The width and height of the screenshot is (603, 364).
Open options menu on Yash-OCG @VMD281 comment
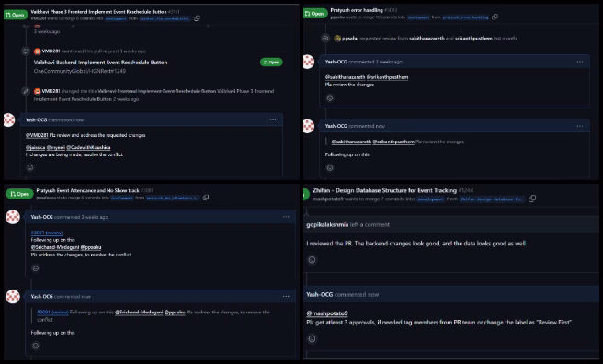[x=273, y=119]
